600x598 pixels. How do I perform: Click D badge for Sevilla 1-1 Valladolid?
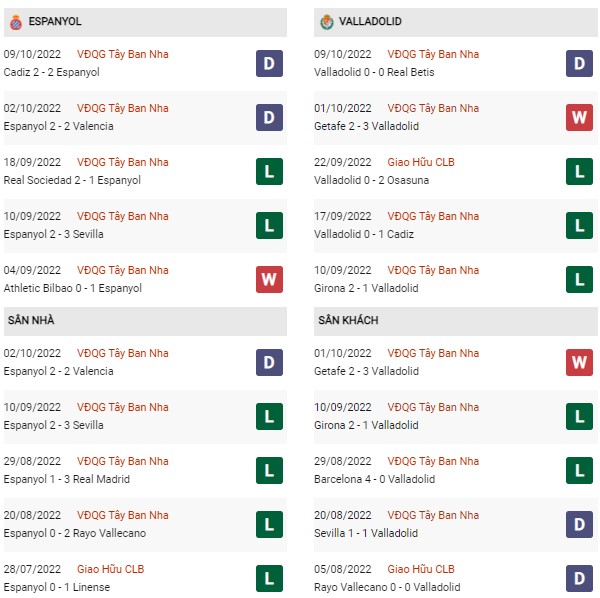click(x=579, y=524)
